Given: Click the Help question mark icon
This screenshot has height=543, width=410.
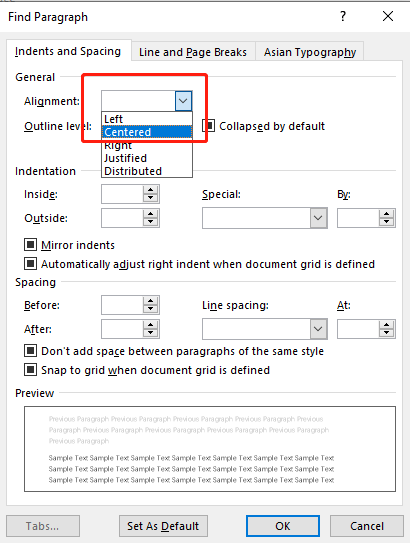Looking at the screenshot, I should tap(343, 16).
